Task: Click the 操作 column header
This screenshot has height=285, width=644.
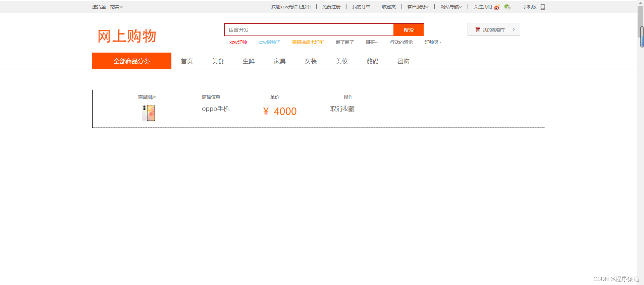Action: 348,97
